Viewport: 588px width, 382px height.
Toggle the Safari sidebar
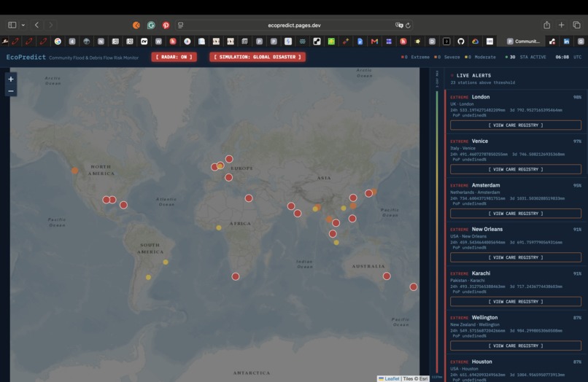coord(12,25)
